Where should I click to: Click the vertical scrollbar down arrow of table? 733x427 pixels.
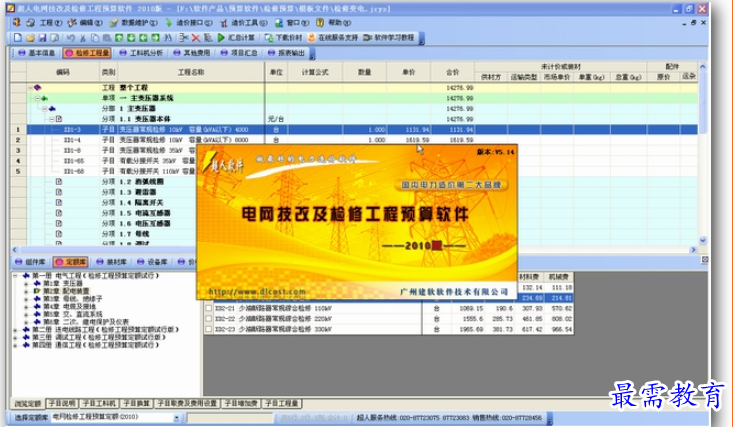pyautogui.click(x=703, y=240)
